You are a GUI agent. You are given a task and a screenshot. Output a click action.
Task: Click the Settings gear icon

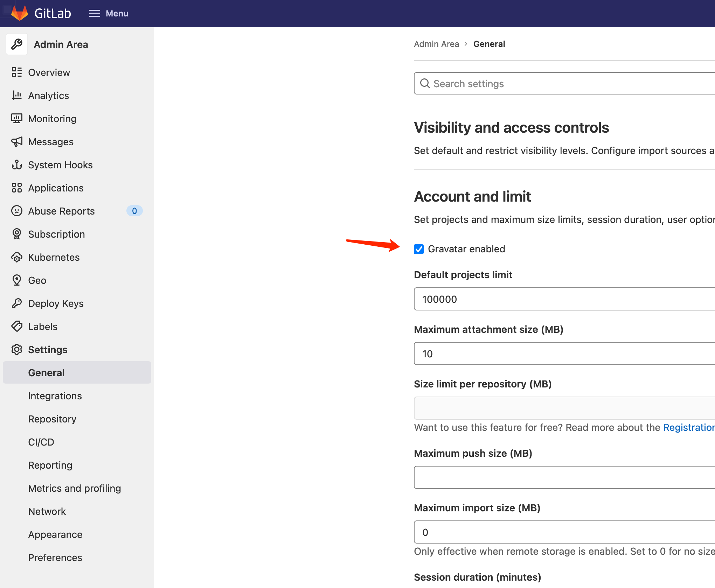(x=16, y=349)
